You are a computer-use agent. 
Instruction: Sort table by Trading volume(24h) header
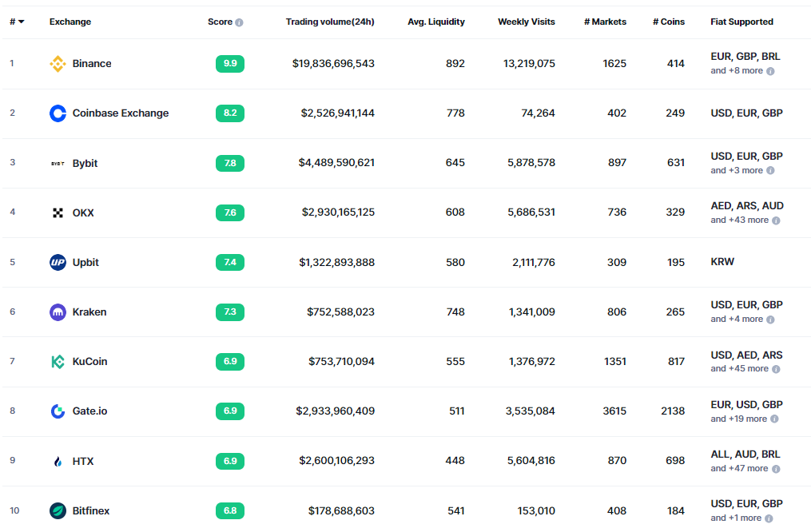click(329, 22)
